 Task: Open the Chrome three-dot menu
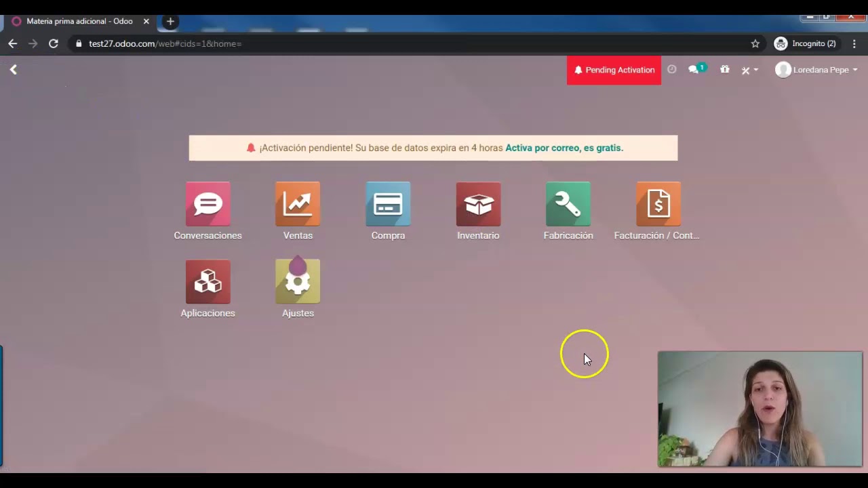(x=854, y=43)
